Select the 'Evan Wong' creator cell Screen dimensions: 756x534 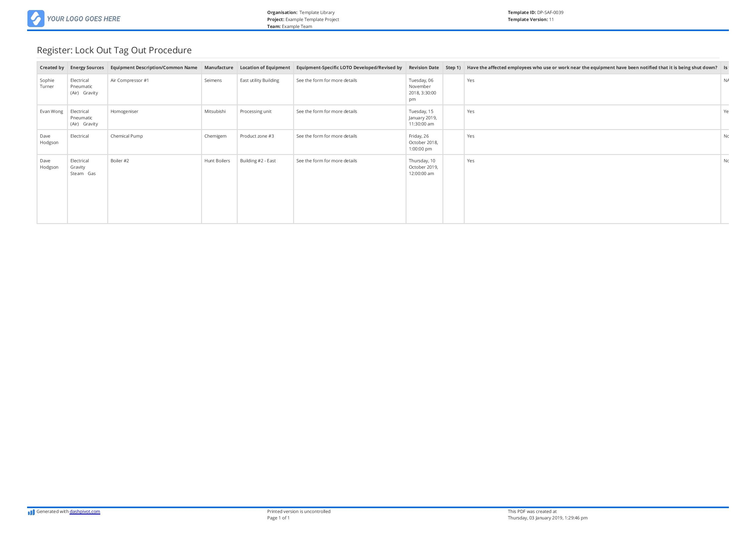click(51, 111)
